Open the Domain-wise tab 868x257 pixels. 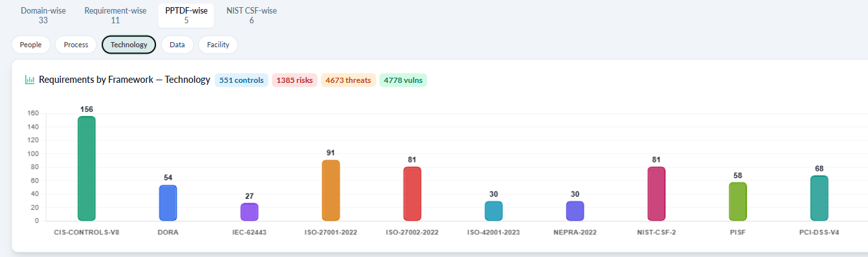tap(43, 15)
